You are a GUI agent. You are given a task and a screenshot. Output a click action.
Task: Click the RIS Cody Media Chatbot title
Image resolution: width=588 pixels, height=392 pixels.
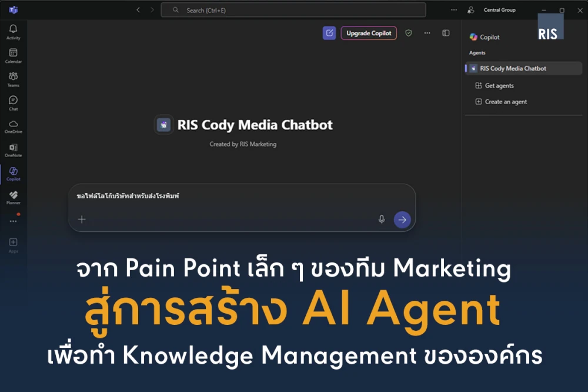pos(255,125)
